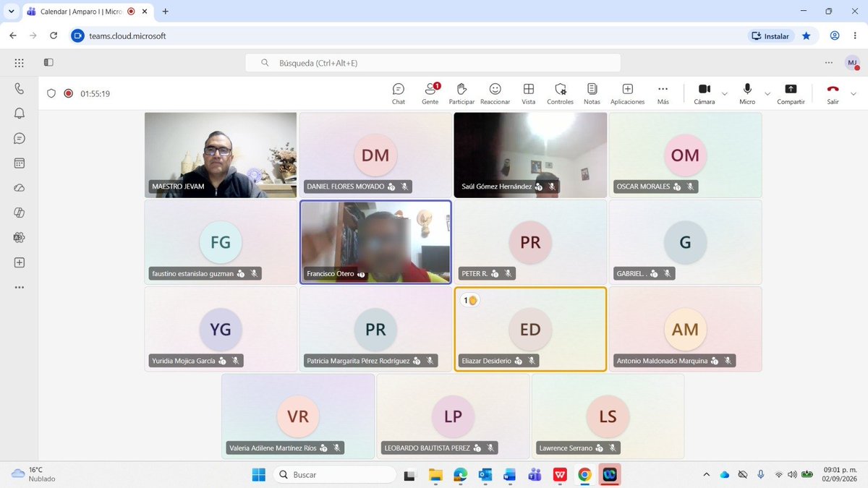The height and width of the screenshot is (488, 868).
Task: Add apps via the Aplicaciones button
Action: pyautogui.click(x=628, y=93)
